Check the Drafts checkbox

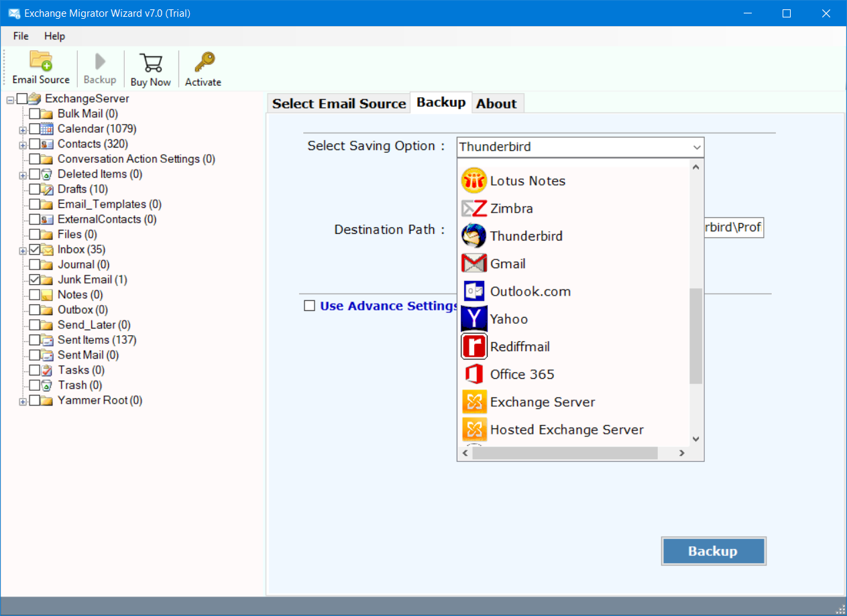click(34, 189)
